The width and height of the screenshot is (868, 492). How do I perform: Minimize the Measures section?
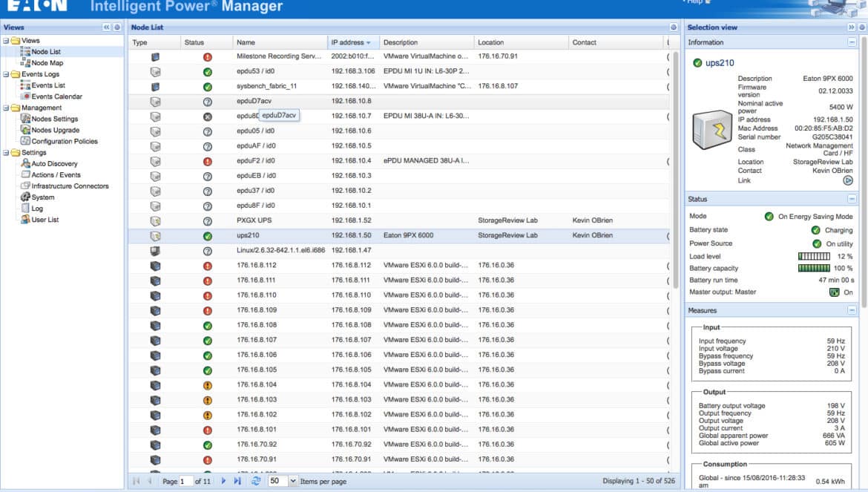pos(852,310)
